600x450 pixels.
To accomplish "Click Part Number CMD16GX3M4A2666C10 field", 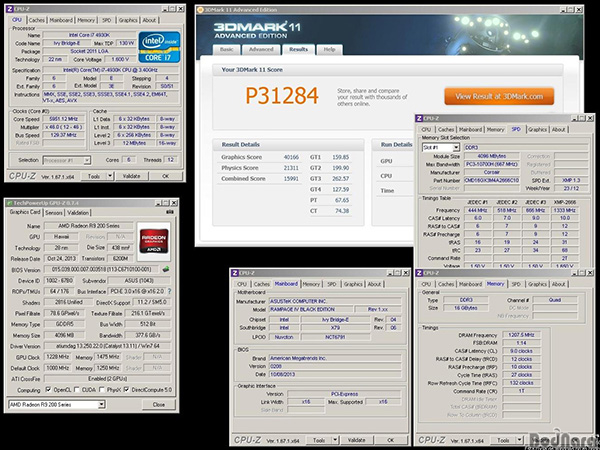I will click(492, 180).
